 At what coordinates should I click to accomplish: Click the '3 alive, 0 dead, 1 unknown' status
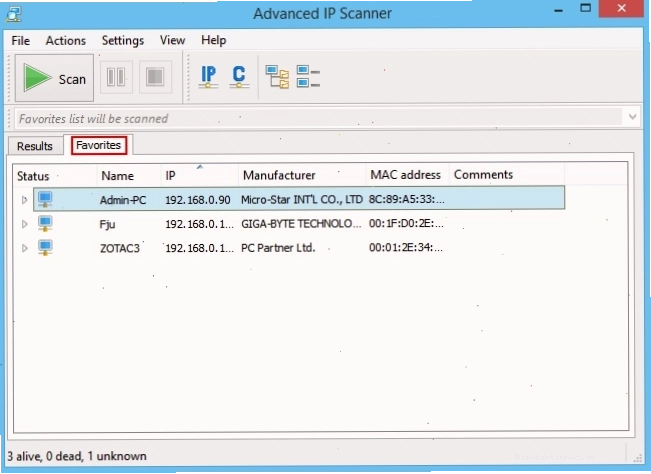pos(77,456)
